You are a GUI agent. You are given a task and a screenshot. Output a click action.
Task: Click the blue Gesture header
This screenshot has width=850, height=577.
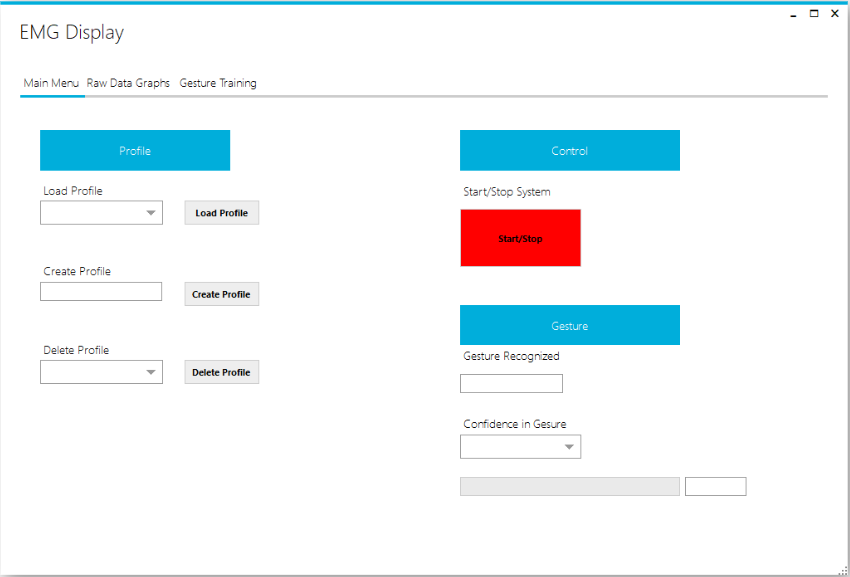pyautogui.click(x=569, y=325)
